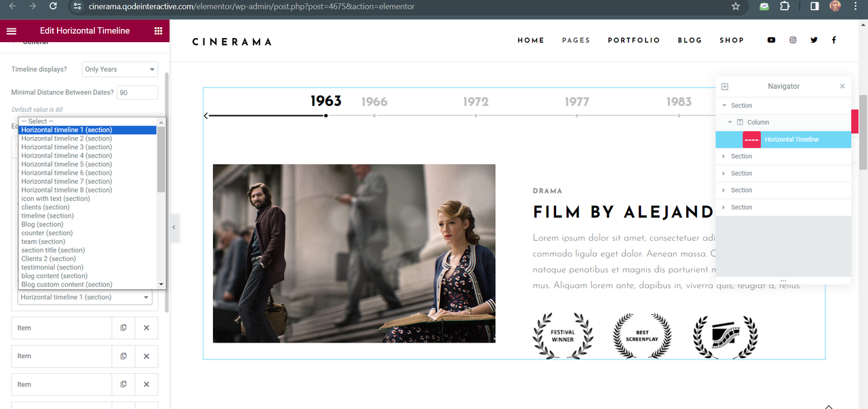
Task: Open the first Item row
Action: pos(62,328)
